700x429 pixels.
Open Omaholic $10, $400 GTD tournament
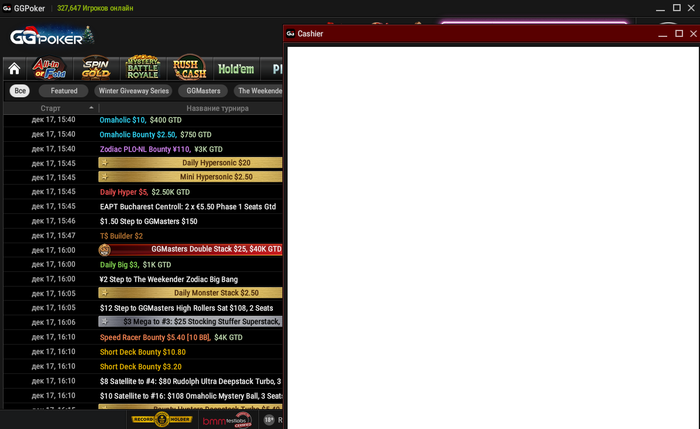[140, 120]
